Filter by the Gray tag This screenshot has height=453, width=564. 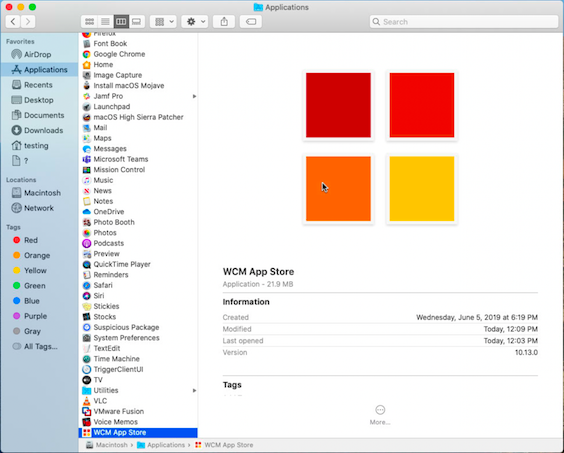[39, 331]
